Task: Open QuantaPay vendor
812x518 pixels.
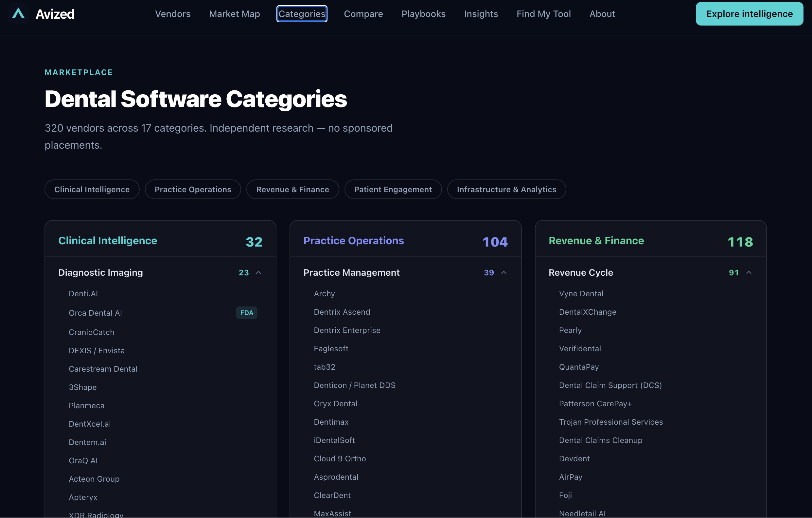Action: tap(579, 367)
